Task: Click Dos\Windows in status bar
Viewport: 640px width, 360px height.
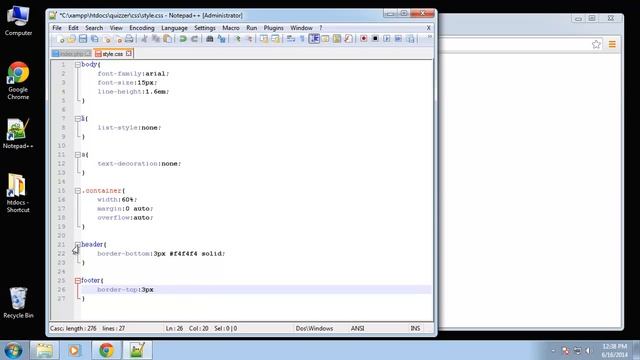Action: pos(314,328)
